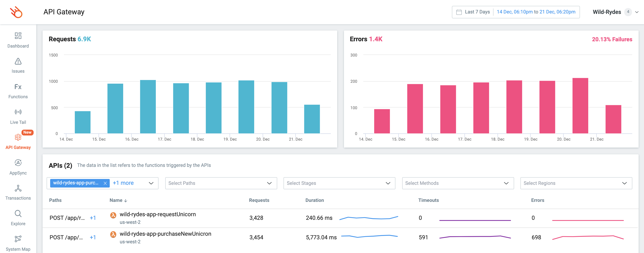Viewport: 644px width, 253px height.
Task: Click the +1 paths link for purchaseNewUnicron row
Action: pyautogui.click(x=93, y=238)
